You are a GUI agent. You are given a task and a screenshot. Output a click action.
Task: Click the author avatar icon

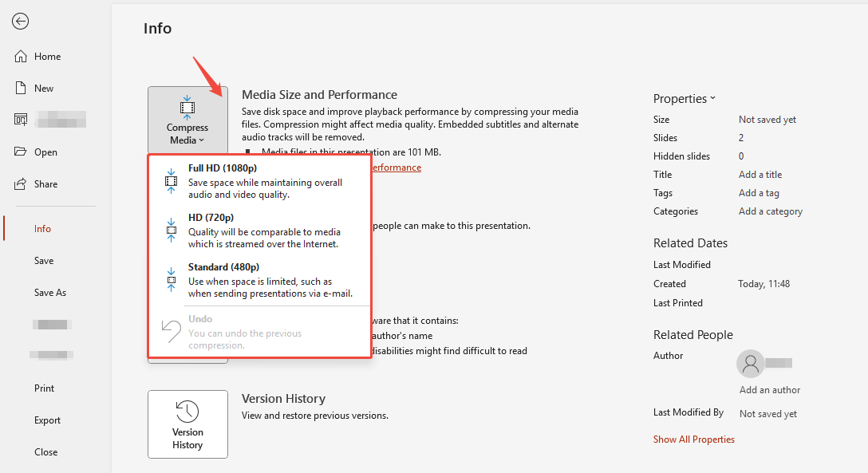click(x=750, y=364)
